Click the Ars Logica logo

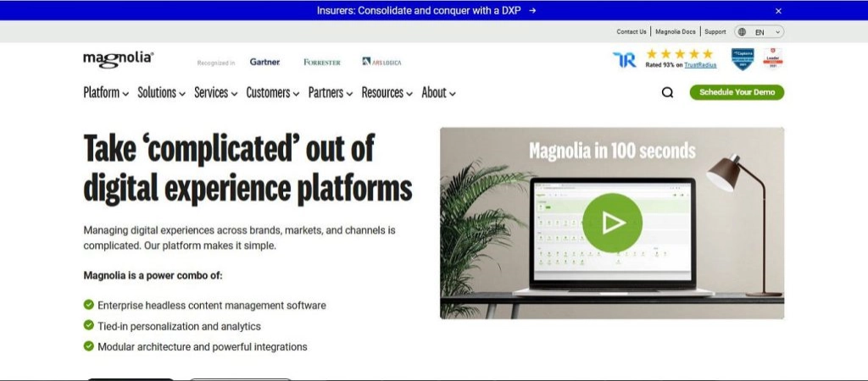382,62
